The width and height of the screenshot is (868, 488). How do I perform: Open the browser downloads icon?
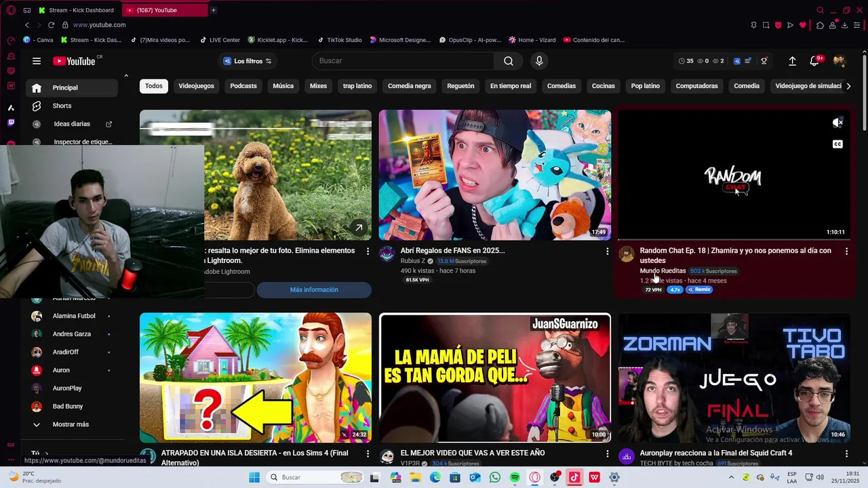click(845, 25)
